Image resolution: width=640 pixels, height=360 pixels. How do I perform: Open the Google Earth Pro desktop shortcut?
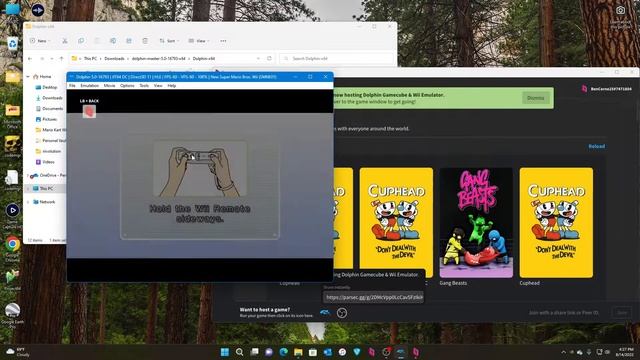point(12,316)
